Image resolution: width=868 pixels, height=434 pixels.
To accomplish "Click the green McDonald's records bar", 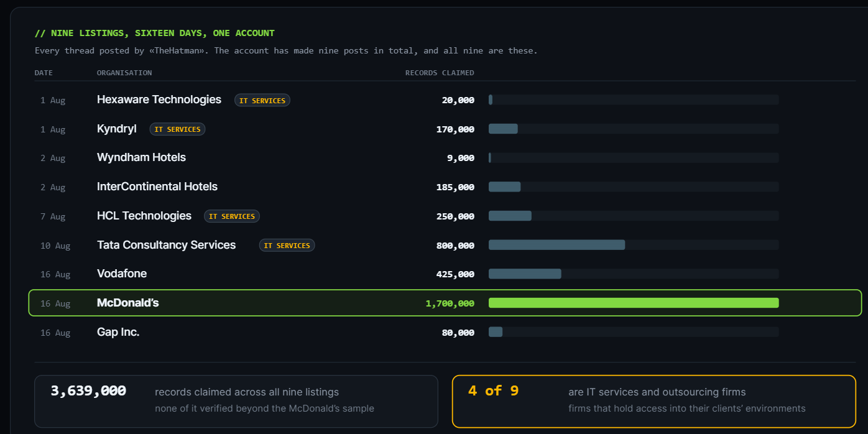I will pos(634,303).
